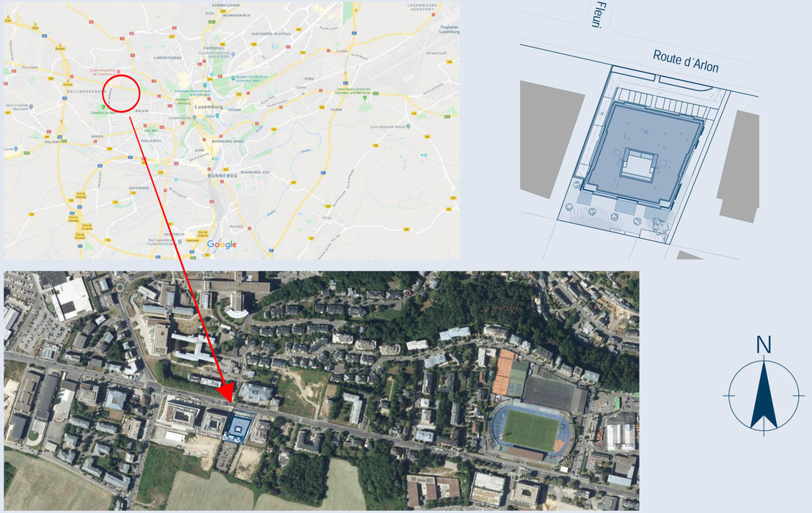Click the Luxemburg city label on the map
Viewport: 812px width, 513px height.
point(209,106)
